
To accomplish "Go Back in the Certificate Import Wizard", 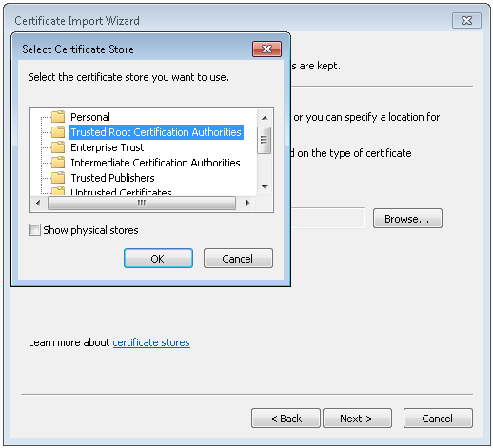I will 286,419.
